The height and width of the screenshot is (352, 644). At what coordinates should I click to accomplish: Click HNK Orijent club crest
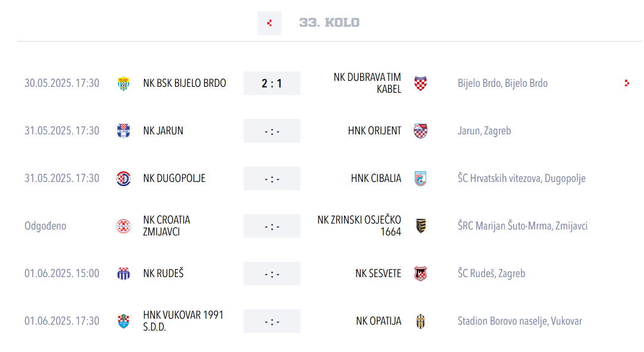click(420, 131)
